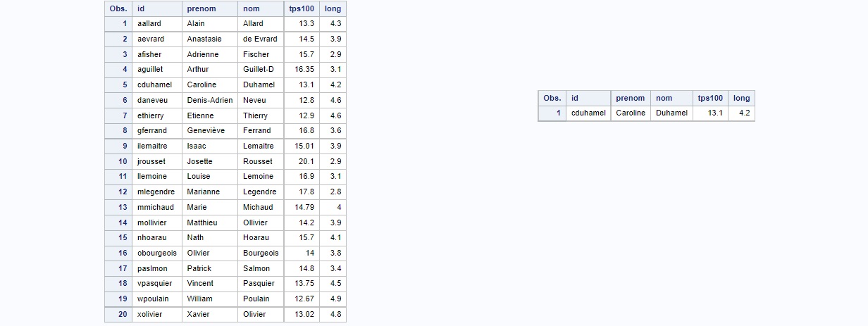This screenshot has width=868, height=326.
Task: Click the Bourgeois nom cell
Action: point(261,253)
